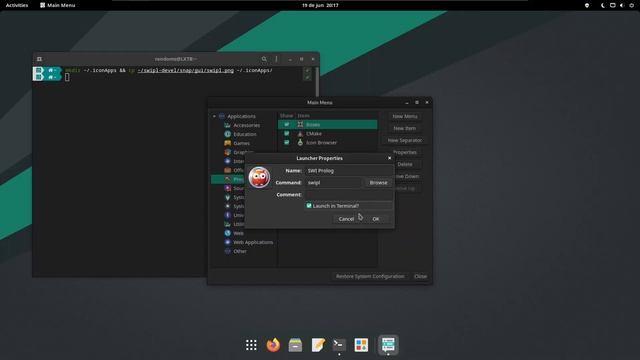Viewport: 640px width, 360px height.
Task: Click the New Item button
Action: click(x=404, y=128)
